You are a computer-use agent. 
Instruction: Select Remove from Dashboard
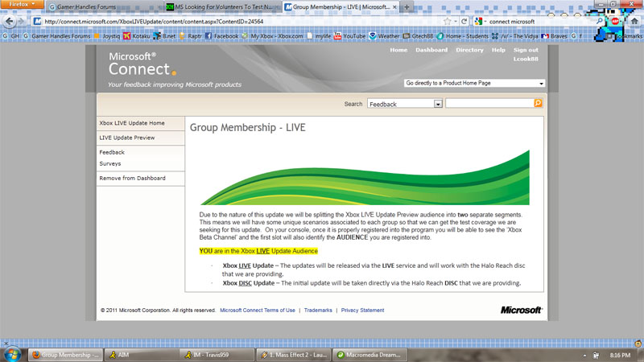[140, 179]
